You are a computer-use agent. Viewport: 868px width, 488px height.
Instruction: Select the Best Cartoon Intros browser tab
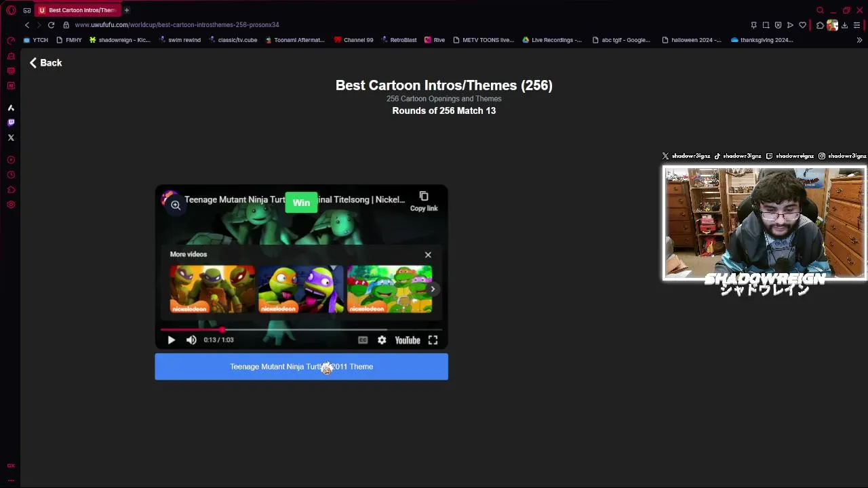(77, 10)
